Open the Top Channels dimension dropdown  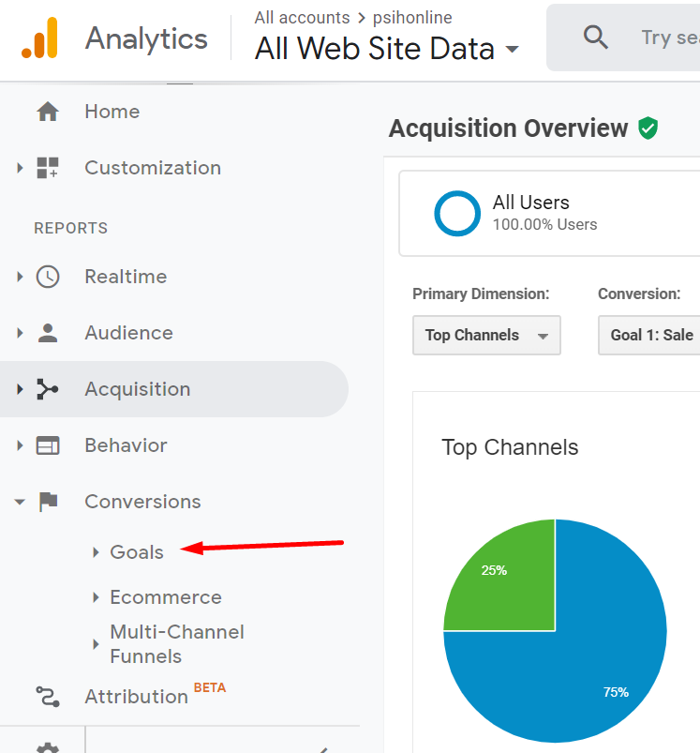point(486,335)
